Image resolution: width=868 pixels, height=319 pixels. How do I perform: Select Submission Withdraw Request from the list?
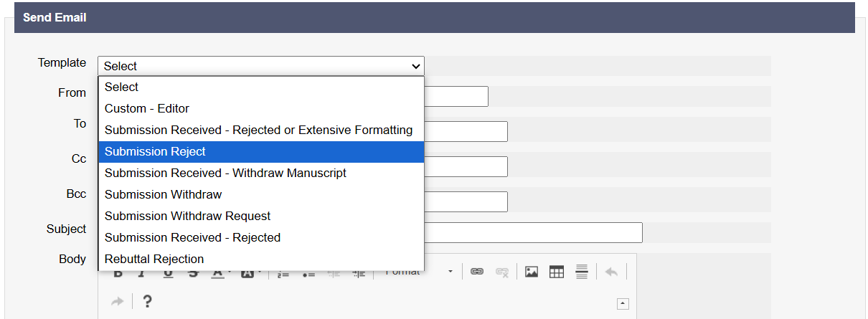[188, 216]
